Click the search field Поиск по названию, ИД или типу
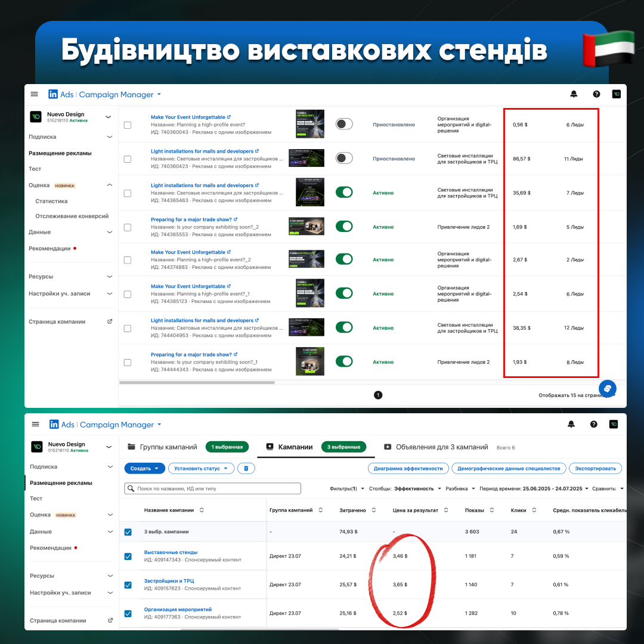This screenshot has width=644, height=644. [x=212, y=488]
